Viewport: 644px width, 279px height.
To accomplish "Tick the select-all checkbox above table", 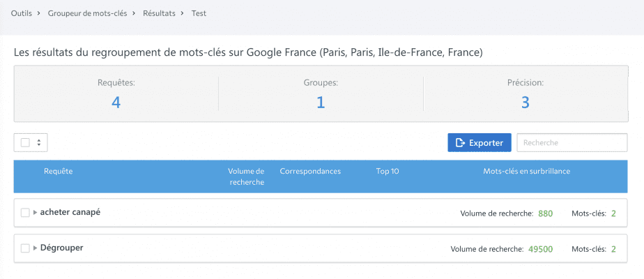I will 26,142.
